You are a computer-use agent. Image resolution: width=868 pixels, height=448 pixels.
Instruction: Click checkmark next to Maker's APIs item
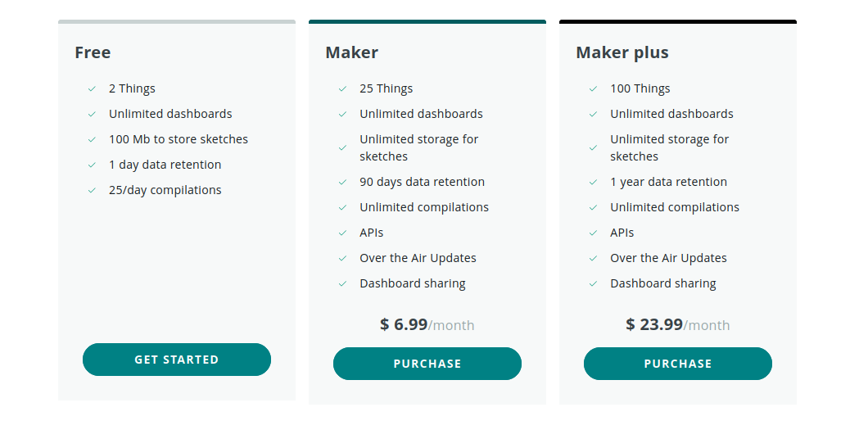click(x=342, y=233)
